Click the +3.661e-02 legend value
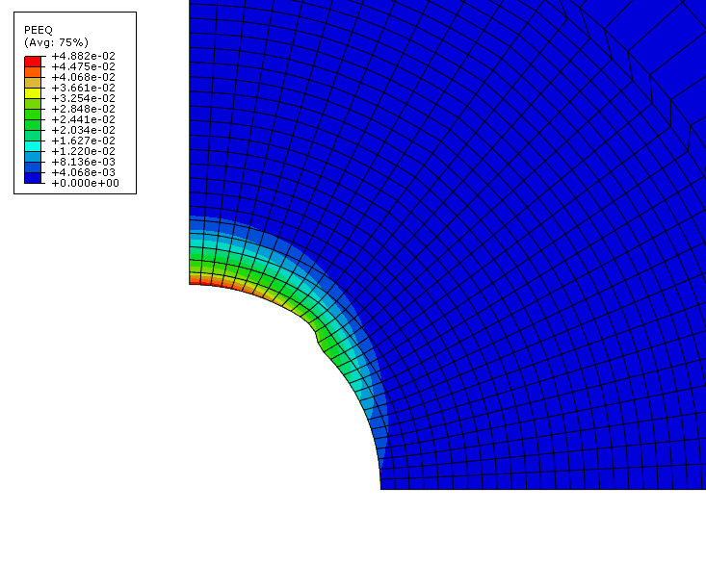706x588 pixels. pos(83,88)
